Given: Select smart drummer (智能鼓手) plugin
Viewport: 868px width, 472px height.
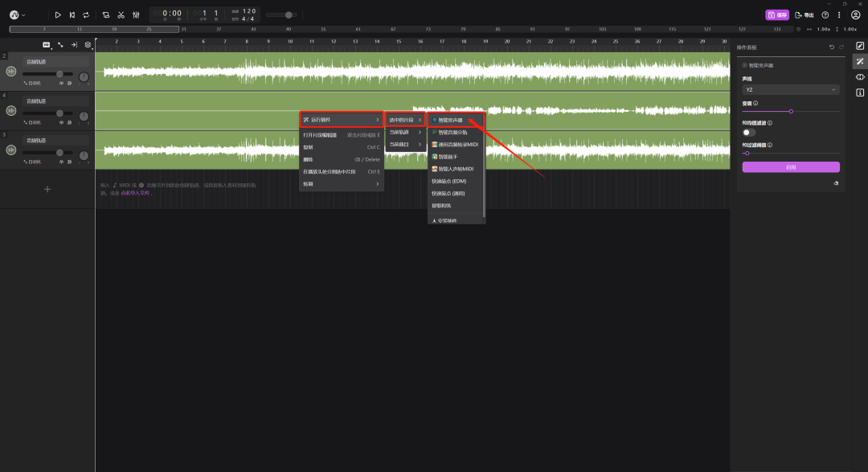Looking at the screenshot, I should tap(456, 157).
